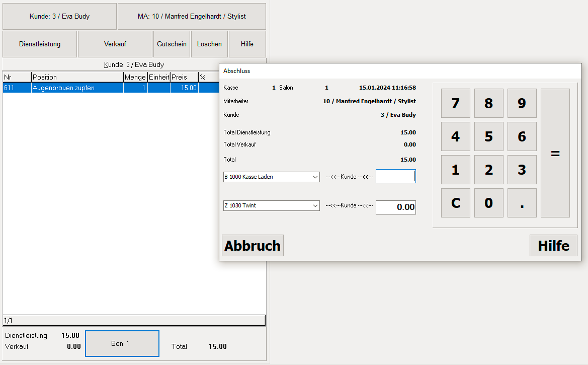Click the Mitarbeiter value in the dialog
The image size is (588, 365).
(369, 101)
